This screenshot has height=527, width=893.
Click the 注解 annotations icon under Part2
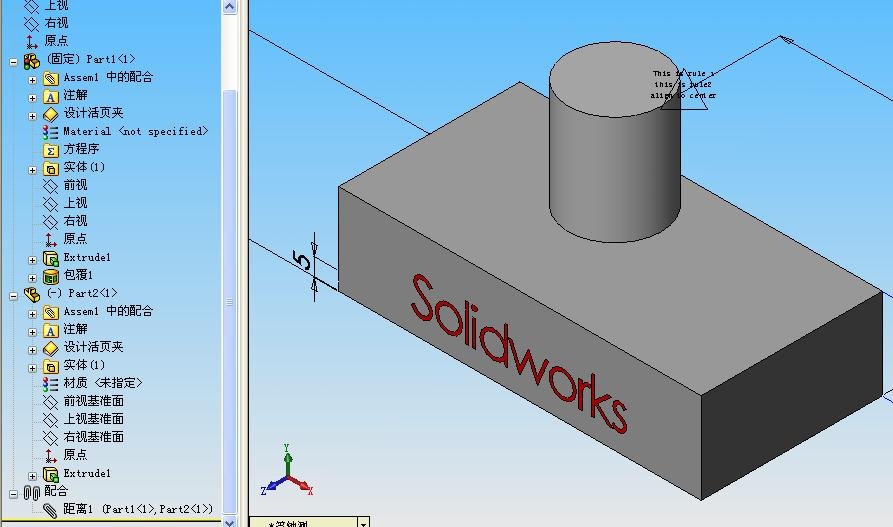pos(51,330)
